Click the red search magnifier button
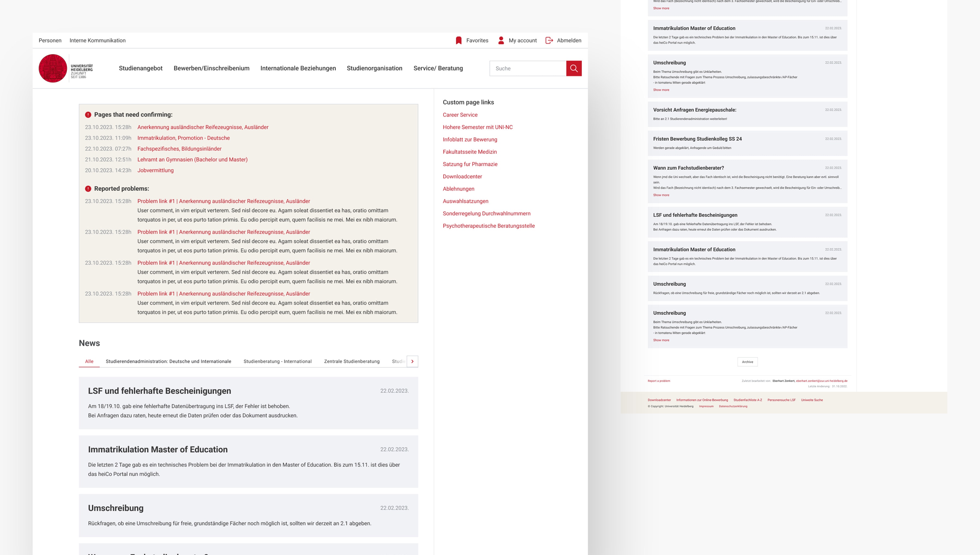The width and height of the screenshot is (980, 555). [574, 68]
